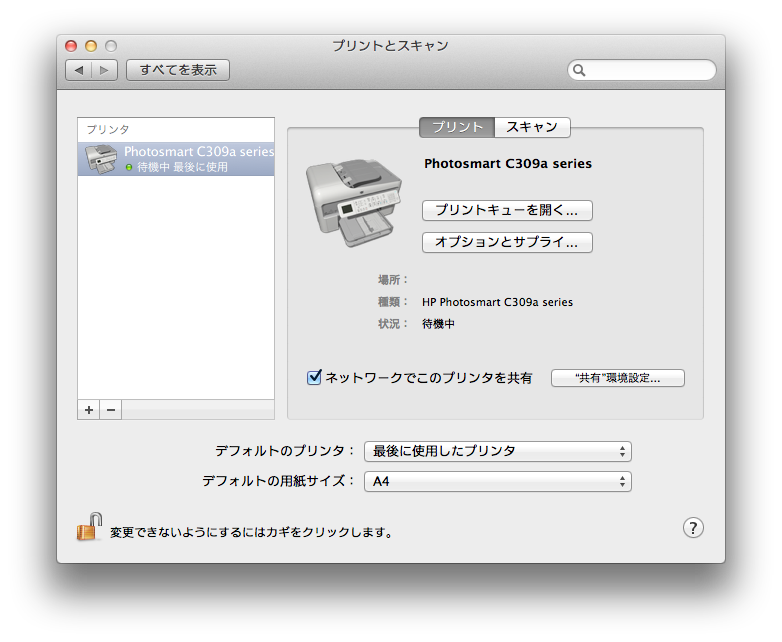Switch to the プリント tab
Image resolution: width=782 pixels, height=642 pixels.
coord(457,127)
